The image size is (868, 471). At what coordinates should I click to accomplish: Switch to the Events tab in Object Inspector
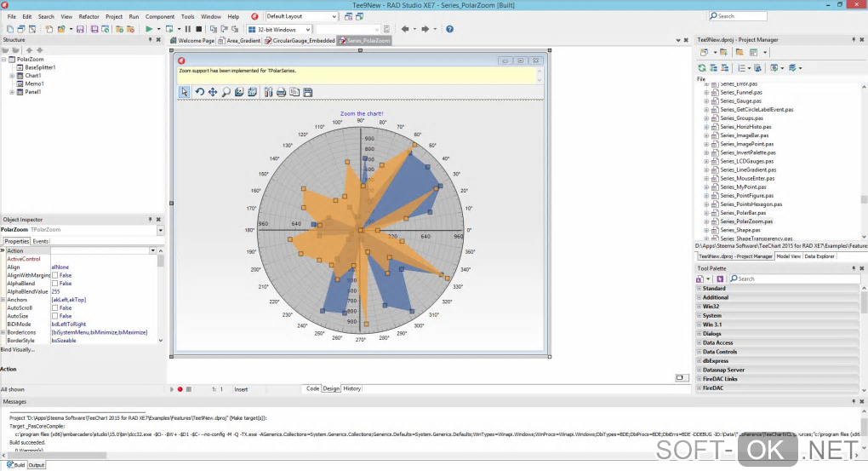pos(41,241)
